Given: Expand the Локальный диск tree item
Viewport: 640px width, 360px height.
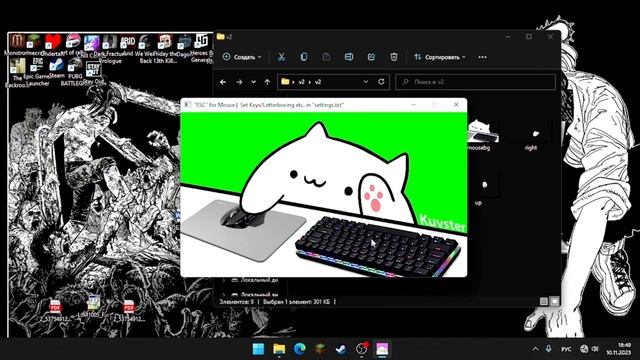Looking at the screenshot, I should click(x=224, y=280).
